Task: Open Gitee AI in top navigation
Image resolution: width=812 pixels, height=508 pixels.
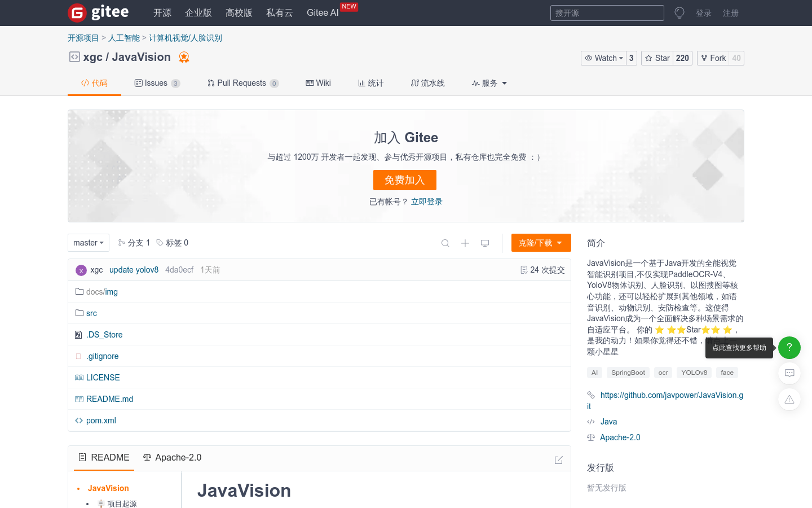Action: point(323,12)
